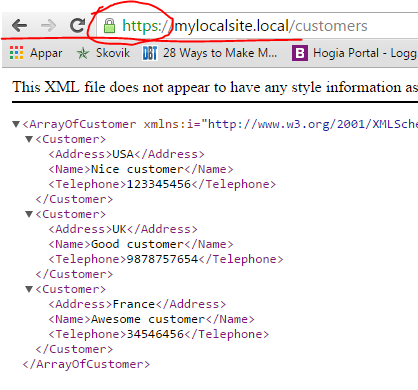Click the Skovik bookmark star icon
Screen dimensions: 418x390
83,53
